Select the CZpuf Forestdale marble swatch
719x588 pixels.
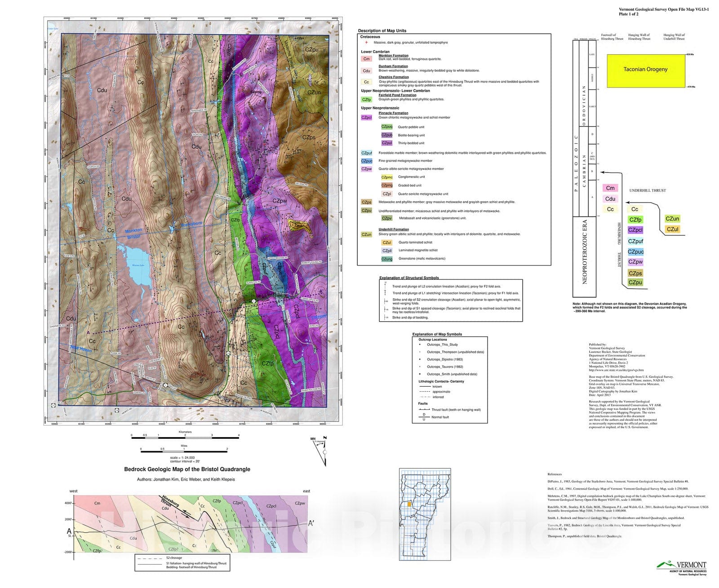pyautogui.click(x=367, y=153)
